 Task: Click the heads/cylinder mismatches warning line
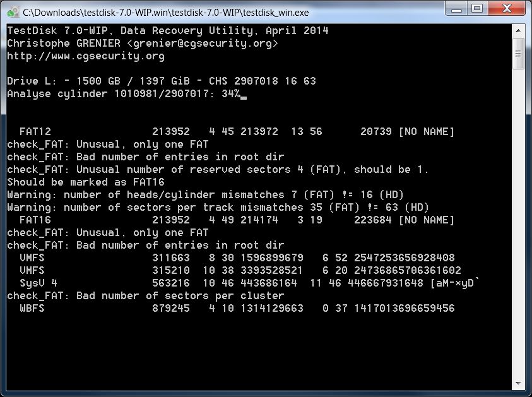pyautogui.click(x=205, y=195)
